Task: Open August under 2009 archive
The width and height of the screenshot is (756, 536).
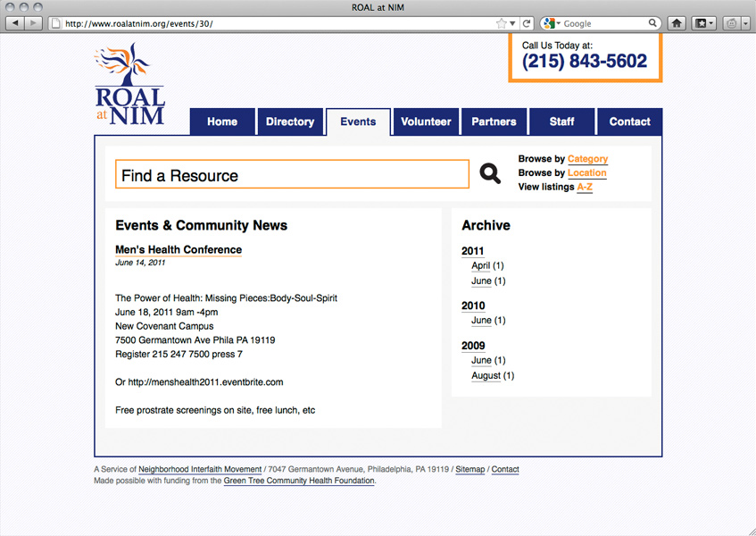Action: [486, 375]
